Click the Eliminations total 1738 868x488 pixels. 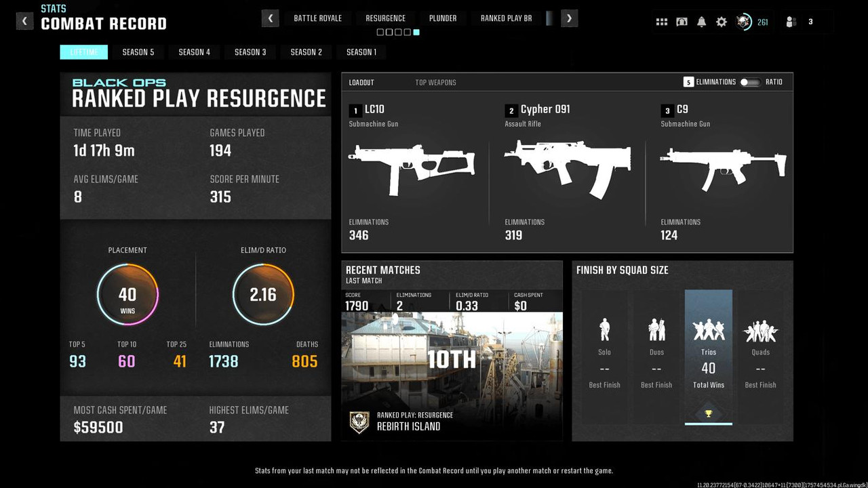(x=224, y=361)
